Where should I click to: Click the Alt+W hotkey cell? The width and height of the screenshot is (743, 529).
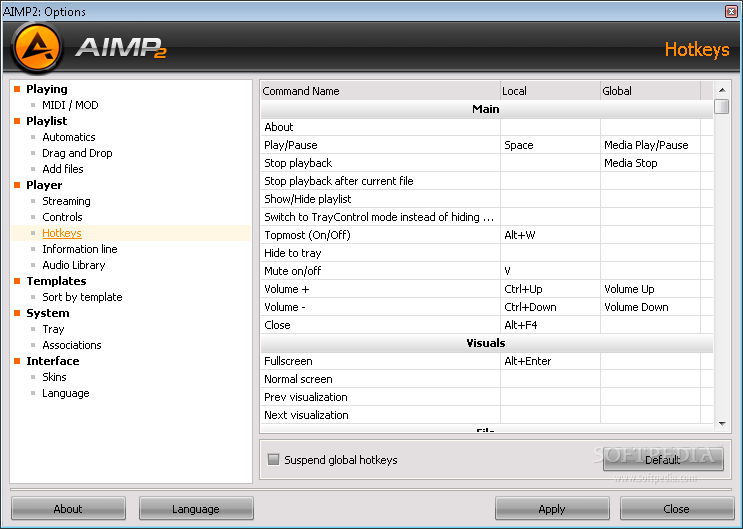551,235
